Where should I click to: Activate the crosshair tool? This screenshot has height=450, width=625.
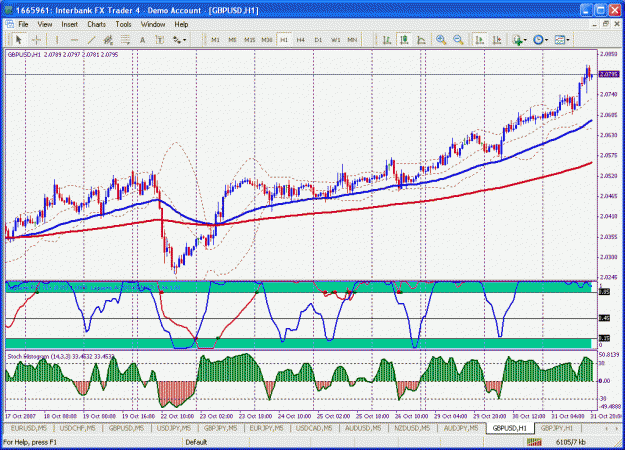36,40
